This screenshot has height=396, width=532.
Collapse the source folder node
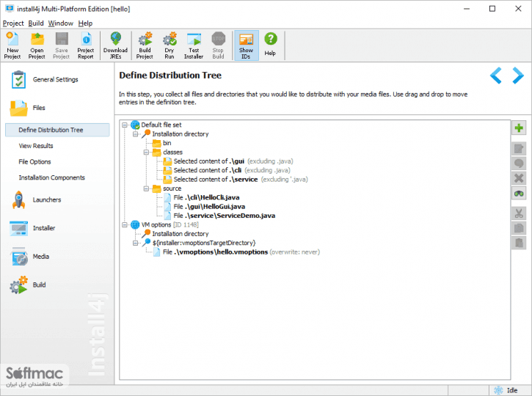pos(146,188)
